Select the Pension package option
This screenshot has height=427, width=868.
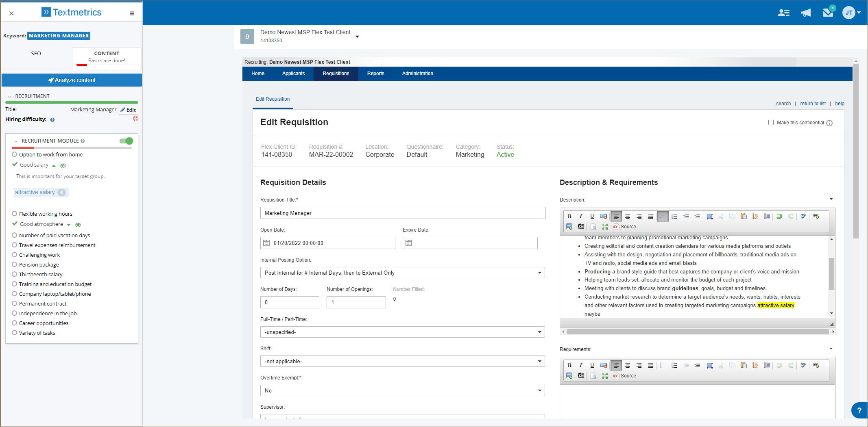15,264
